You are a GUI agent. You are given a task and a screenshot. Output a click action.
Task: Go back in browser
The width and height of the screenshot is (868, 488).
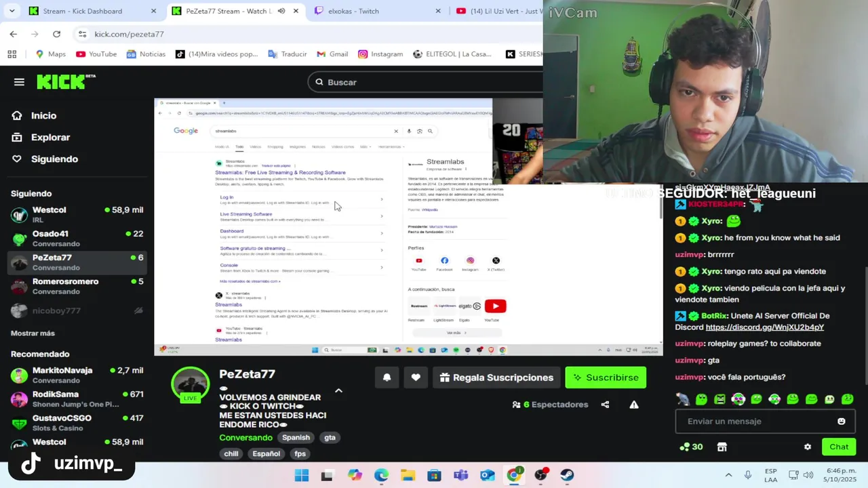pyautogui.click(x=13, y=34)
